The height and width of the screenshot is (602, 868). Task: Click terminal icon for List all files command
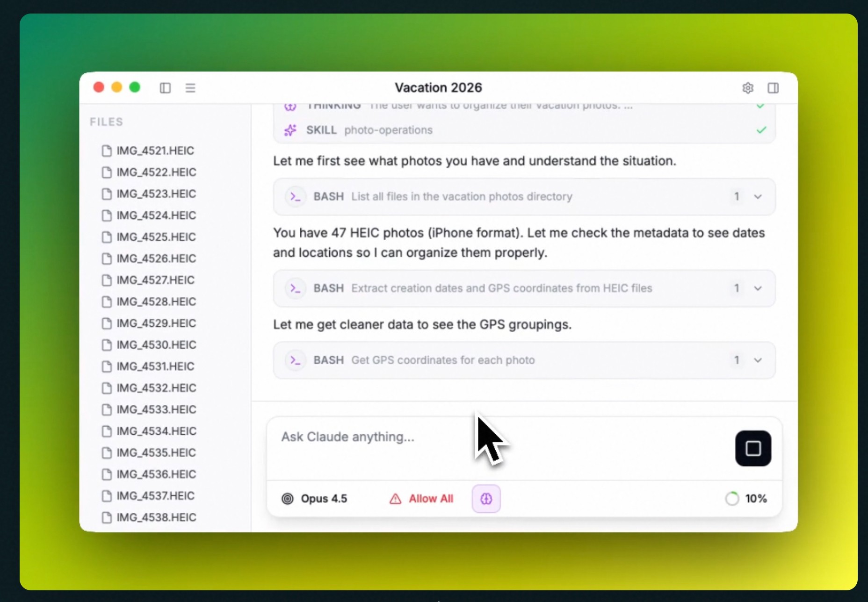tap(295, 197)
